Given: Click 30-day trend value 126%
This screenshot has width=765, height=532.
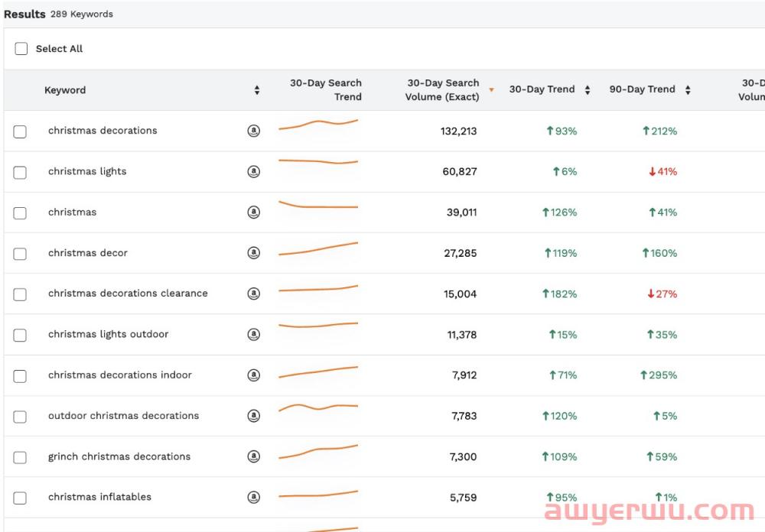Looking at the screenshot, I should (x=560, y=212).
